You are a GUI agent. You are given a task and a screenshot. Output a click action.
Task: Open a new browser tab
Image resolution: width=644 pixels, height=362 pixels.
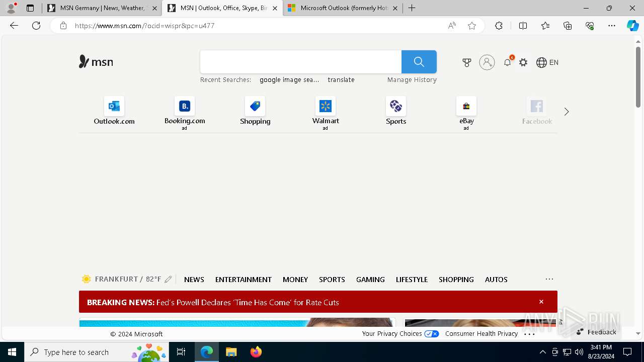click(x=412, y=8)
